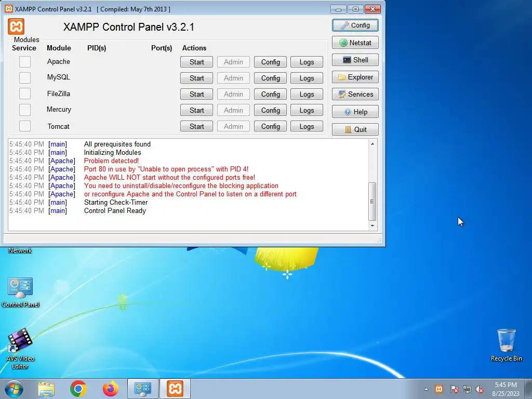Click the Apache module label

tap(58, 61)
